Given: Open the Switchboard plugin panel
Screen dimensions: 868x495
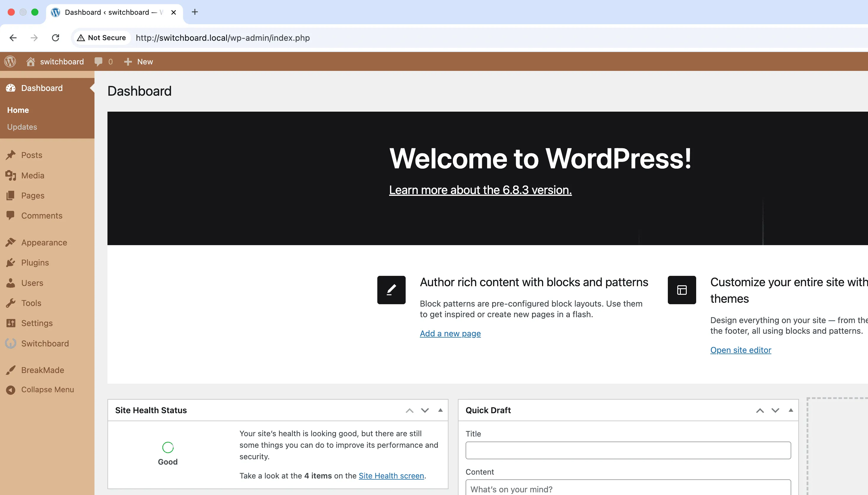Looking at the screenshot, I should click(x=45, y=343).
